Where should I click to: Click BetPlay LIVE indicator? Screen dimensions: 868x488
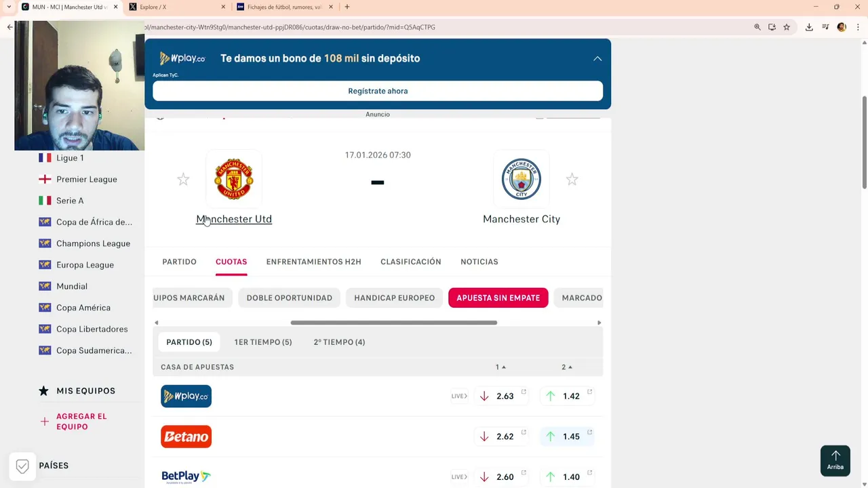[460, 476]
